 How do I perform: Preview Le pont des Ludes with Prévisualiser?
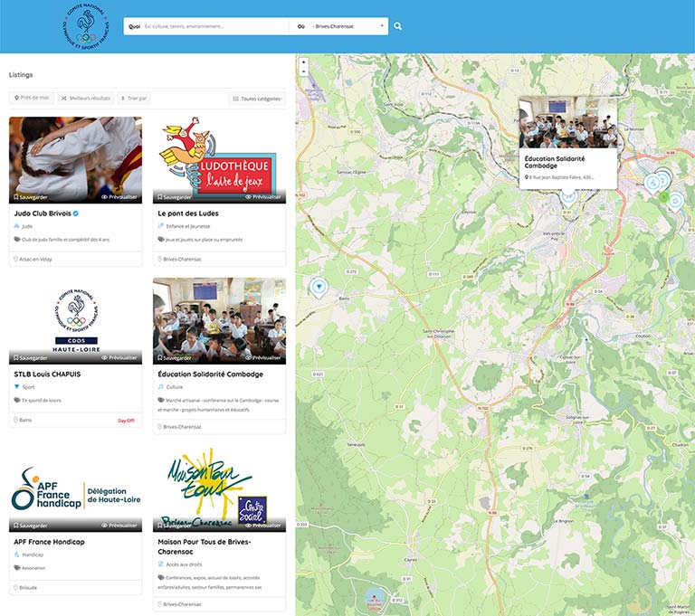point(262,197)
